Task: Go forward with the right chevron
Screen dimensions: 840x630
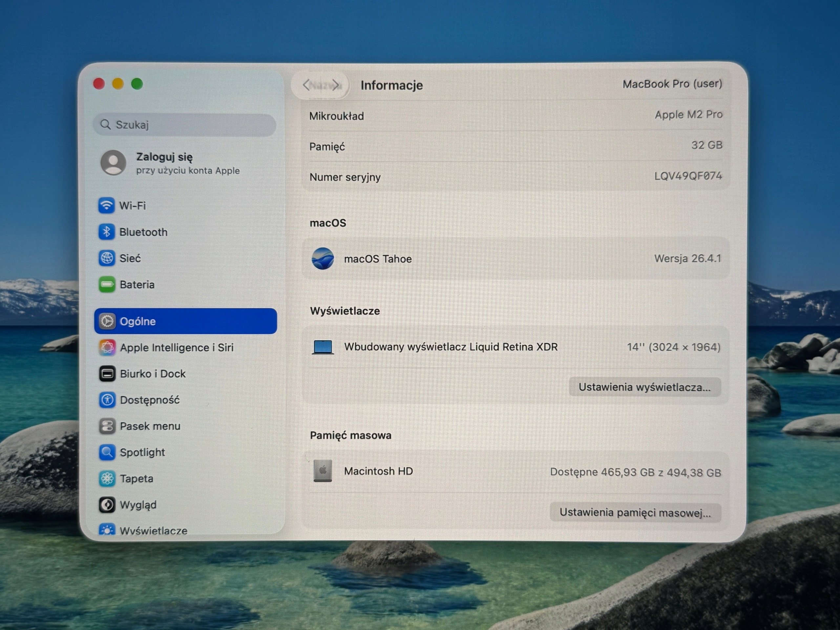Action: coord(336,85)
